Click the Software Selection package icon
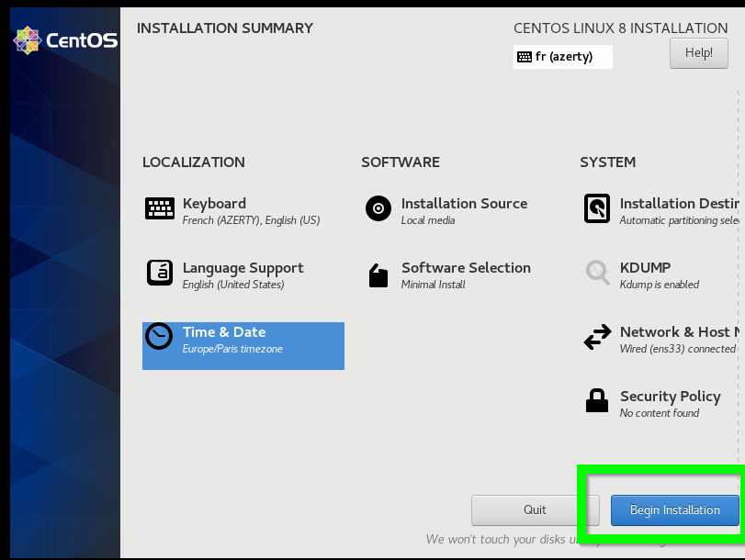Image resolution: width=745 pixels, height=560 pixels. tap(378, 274)
